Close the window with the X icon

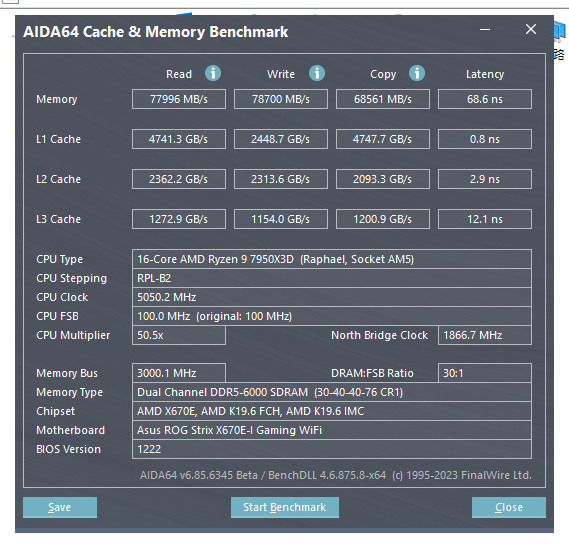click(531, 29)
